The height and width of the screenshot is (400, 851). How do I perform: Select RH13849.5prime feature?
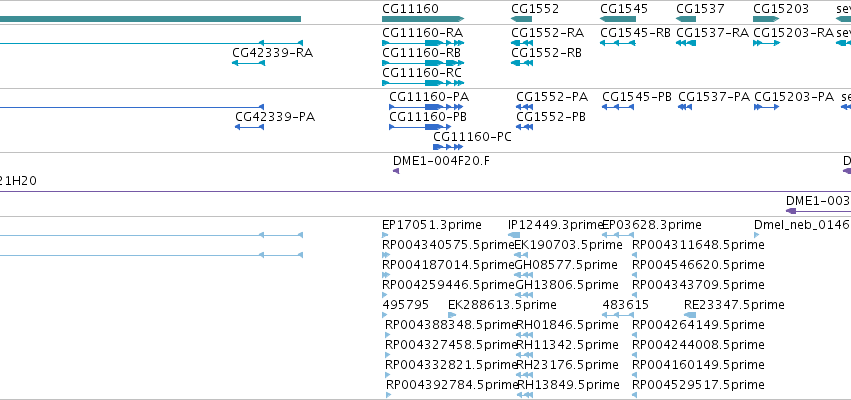568,385
